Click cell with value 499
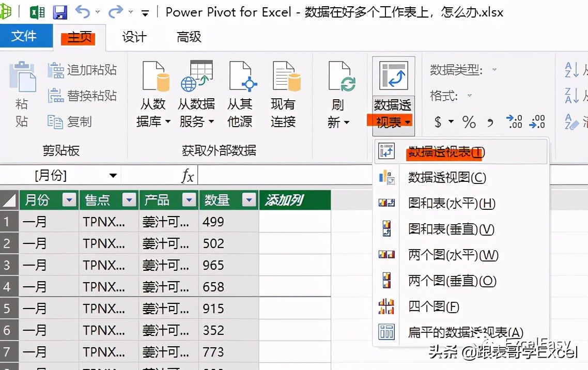The width and height of the screenshot is (588, 370). 229,222
